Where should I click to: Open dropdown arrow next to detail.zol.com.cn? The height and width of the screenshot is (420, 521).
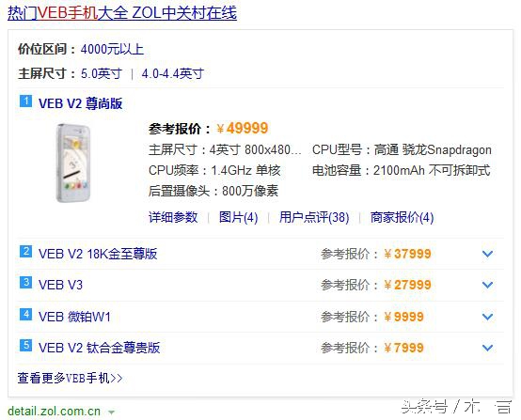112,412
